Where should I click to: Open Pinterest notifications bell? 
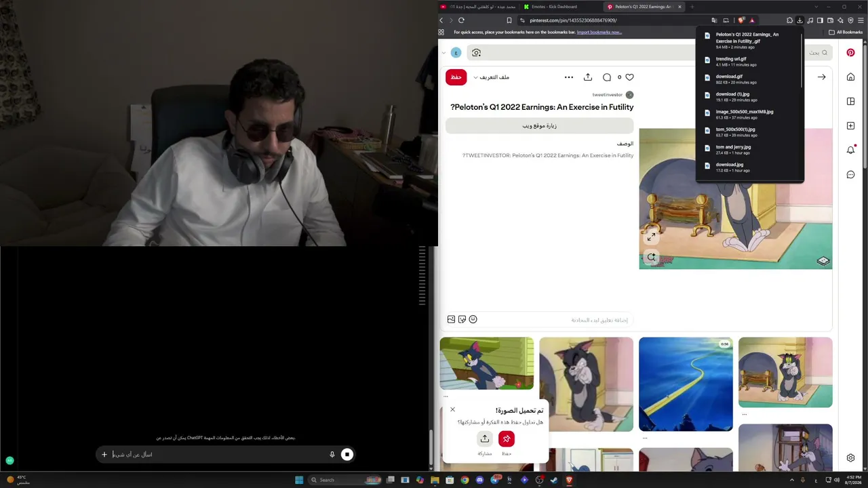coord(850,150)
